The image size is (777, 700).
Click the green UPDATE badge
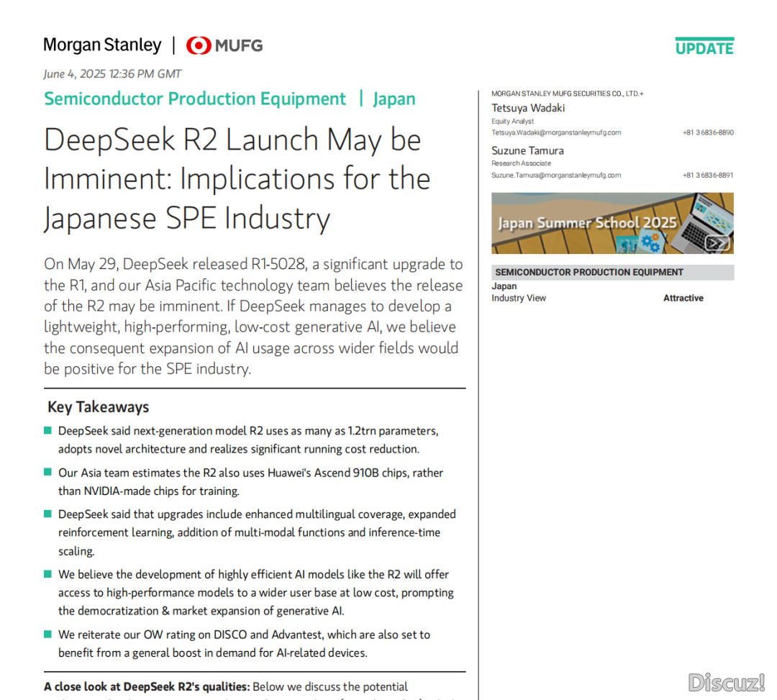(704, 46)
